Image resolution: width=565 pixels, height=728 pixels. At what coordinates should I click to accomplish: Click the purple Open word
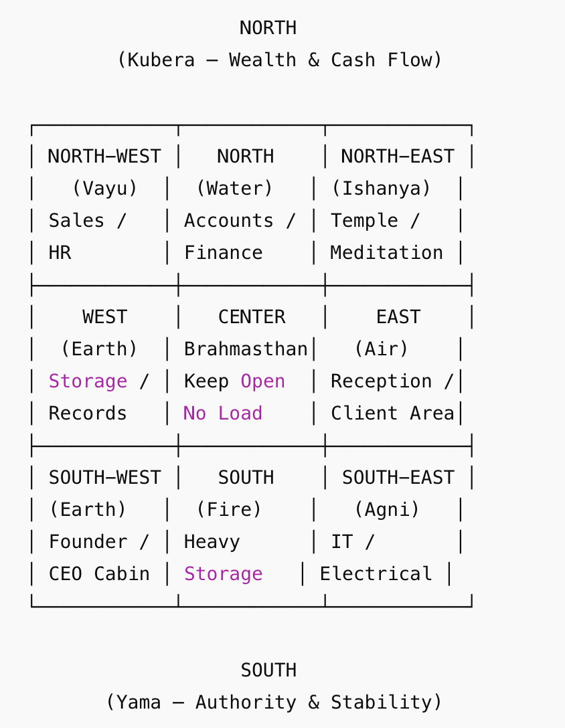262,381
